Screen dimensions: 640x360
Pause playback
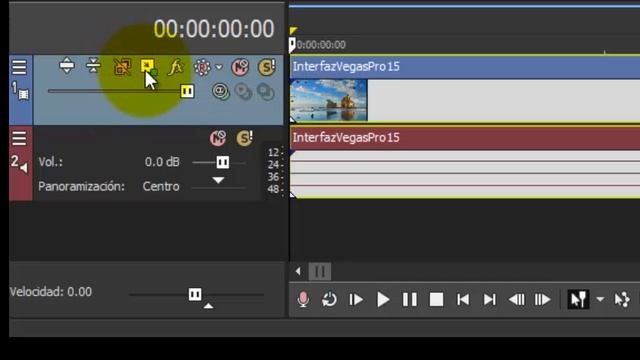409,300
